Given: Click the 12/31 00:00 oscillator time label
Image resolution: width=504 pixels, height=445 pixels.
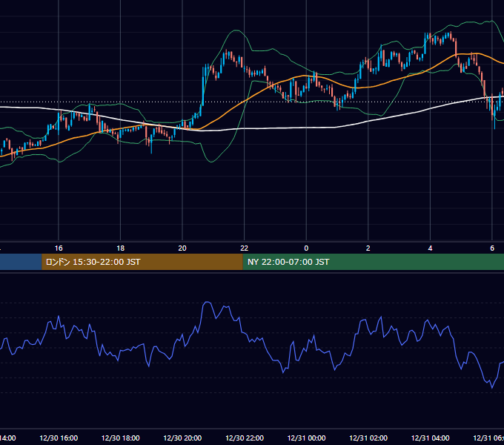Looking at the screenshot, I should [306, 438].
